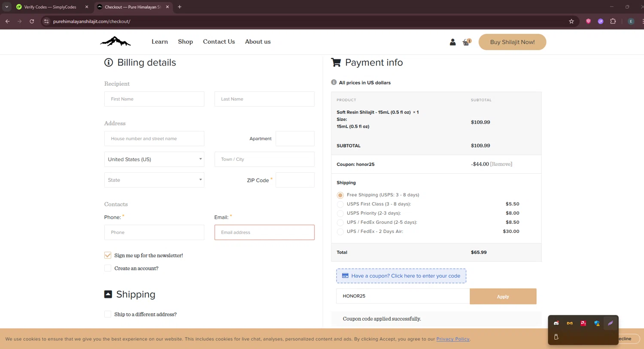This screenshot has width=644, height=349.
Task: Go back with the browser back arrow
Action: click(x=7, y=21)
